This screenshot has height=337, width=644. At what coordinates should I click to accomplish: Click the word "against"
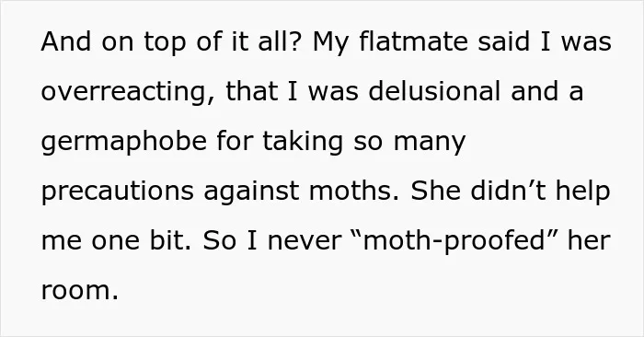click(251, 192)
